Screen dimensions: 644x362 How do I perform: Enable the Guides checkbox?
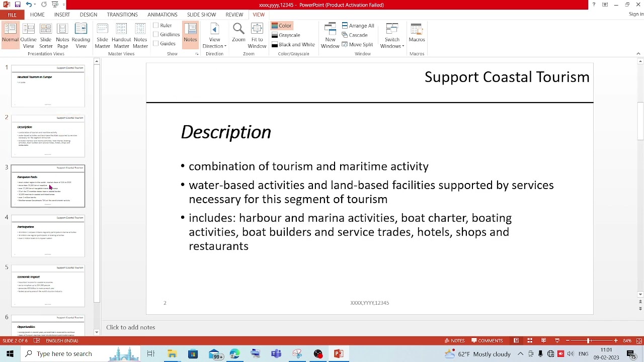click(156, 43)
